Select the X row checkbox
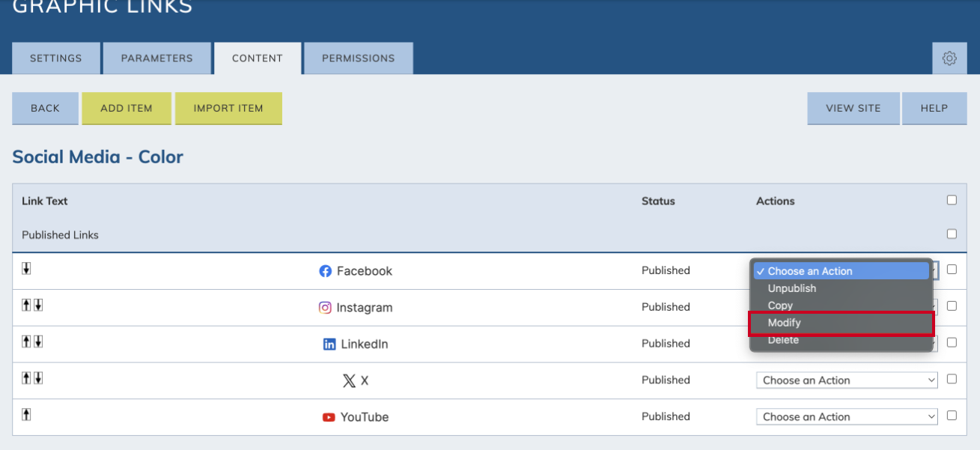 click(x=952, y=379)
